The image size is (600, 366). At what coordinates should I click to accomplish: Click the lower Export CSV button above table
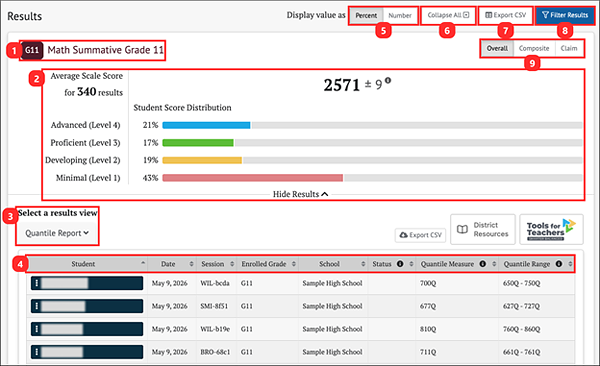tap(421, 235)
